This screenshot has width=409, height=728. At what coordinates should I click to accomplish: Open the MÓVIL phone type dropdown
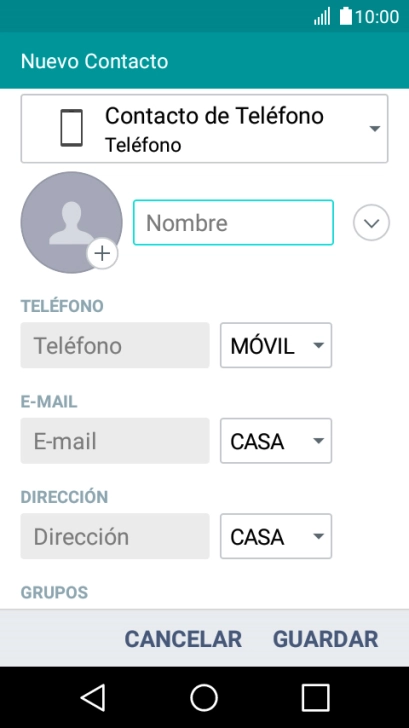(x=276, y=345)
